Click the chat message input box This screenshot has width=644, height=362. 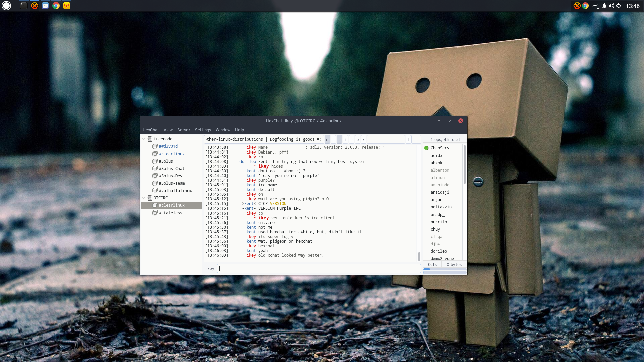click(x=319, y=268)
